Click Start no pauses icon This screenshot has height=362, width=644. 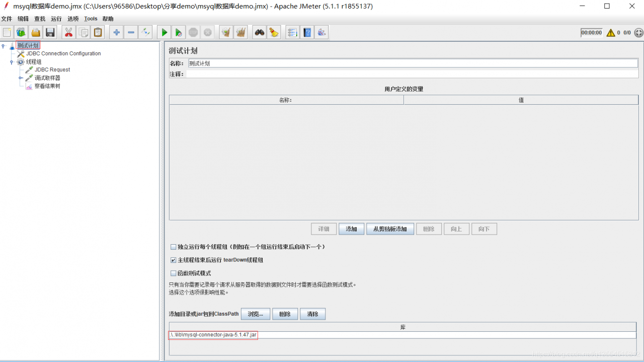pyautogui.click(x=179, y=33)
